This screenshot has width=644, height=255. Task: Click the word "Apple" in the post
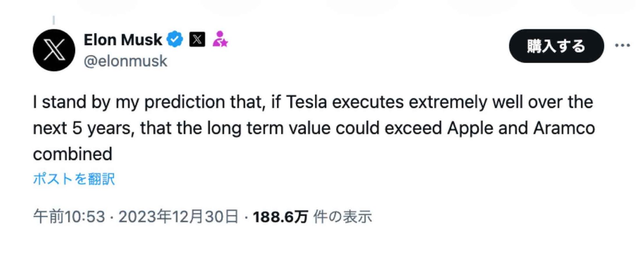pos(470,128)
